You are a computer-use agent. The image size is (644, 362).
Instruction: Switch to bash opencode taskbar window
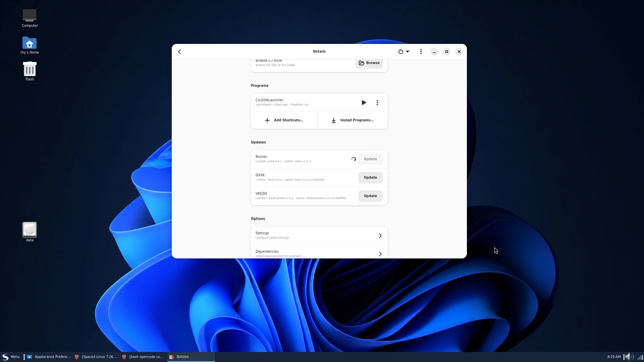[x=143, y=357]
